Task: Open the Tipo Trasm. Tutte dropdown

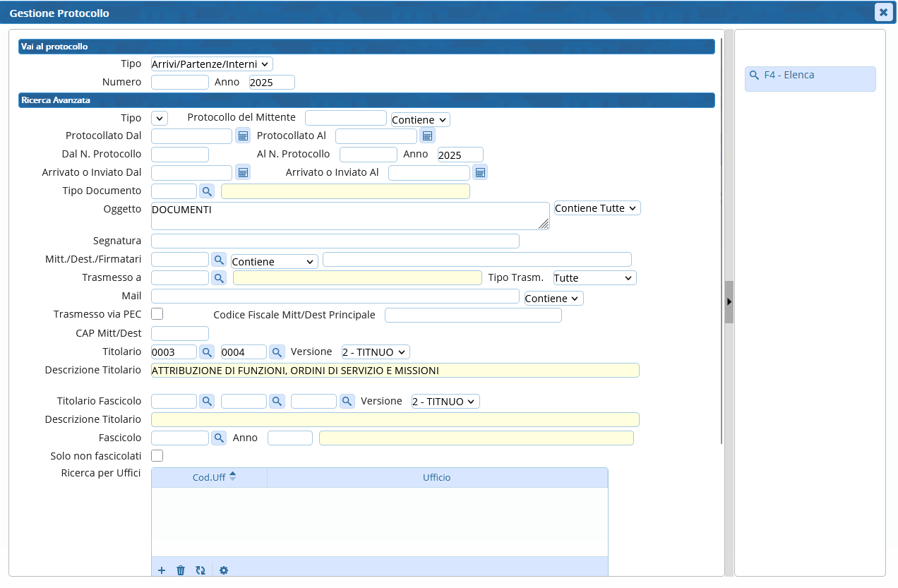Action: (x=594, y=278)
